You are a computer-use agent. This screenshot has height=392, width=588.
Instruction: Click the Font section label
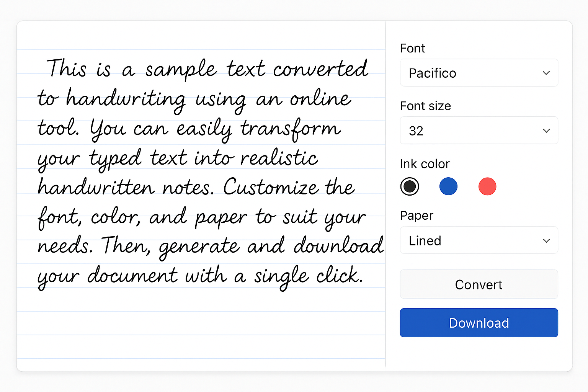coord(412,48)
